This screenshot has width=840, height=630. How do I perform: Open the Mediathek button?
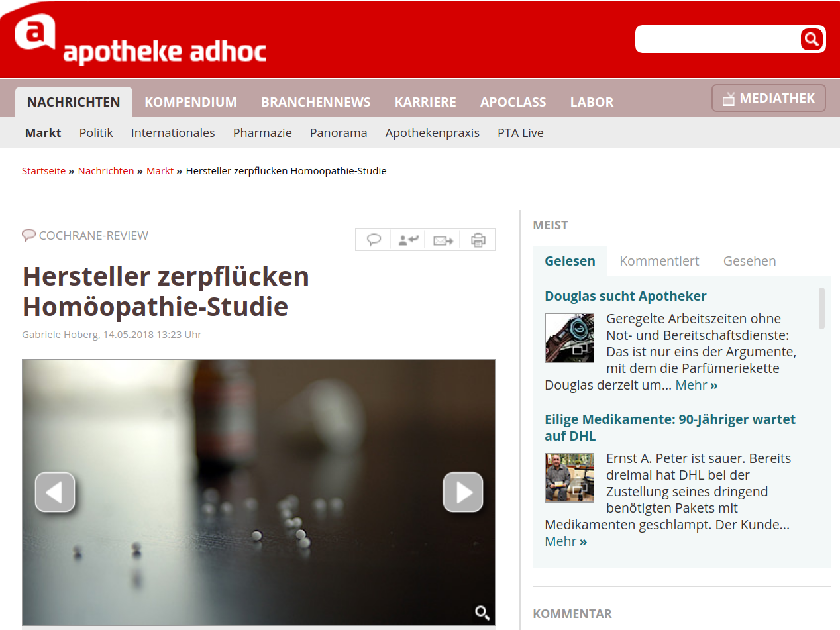pos(768,99)
